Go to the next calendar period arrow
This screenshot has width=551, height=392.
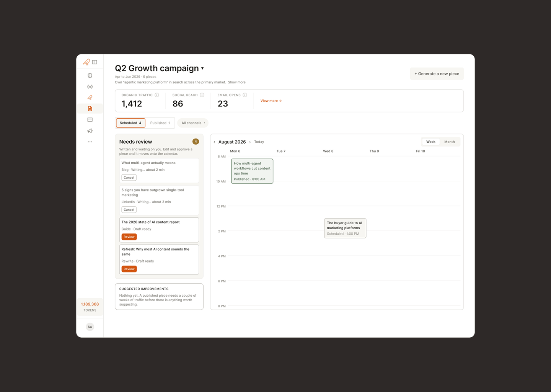tap(250, 142)
